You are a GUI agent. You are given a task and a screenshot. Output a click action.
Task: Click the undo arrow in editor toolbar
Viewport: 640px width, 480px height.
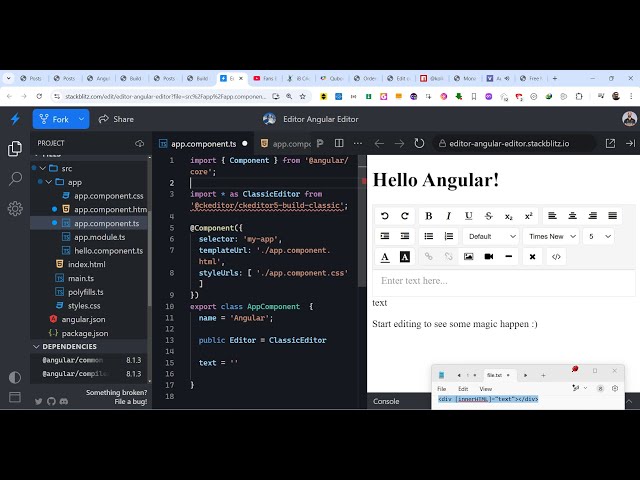click(385, 216)
